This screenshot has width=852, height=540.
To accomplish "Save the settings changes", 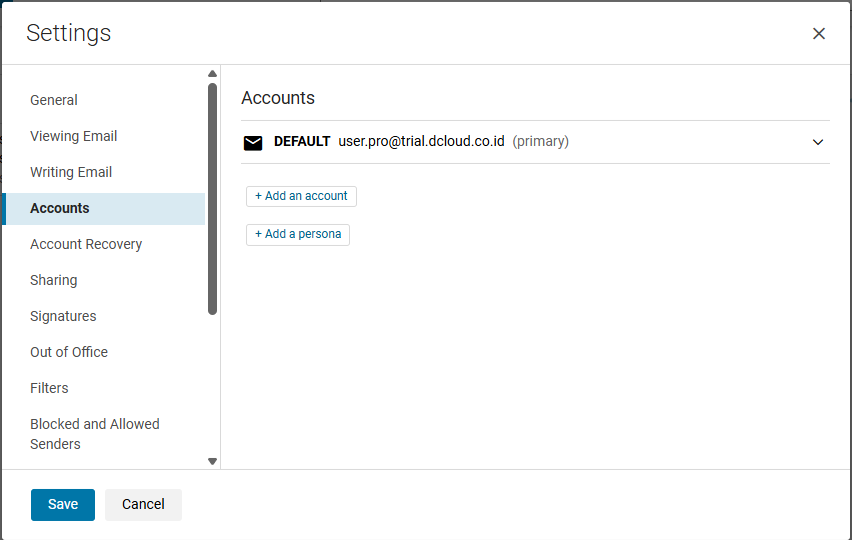I will pos(63,505).
